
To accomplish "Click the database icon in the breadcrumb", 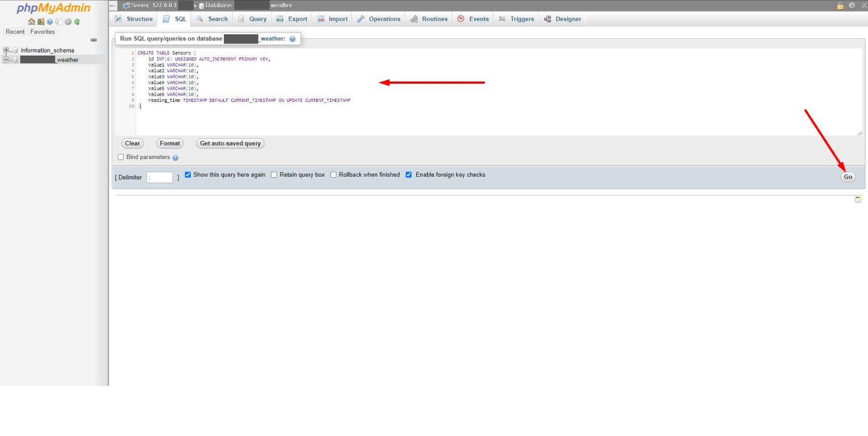I will tap(202, 6).
